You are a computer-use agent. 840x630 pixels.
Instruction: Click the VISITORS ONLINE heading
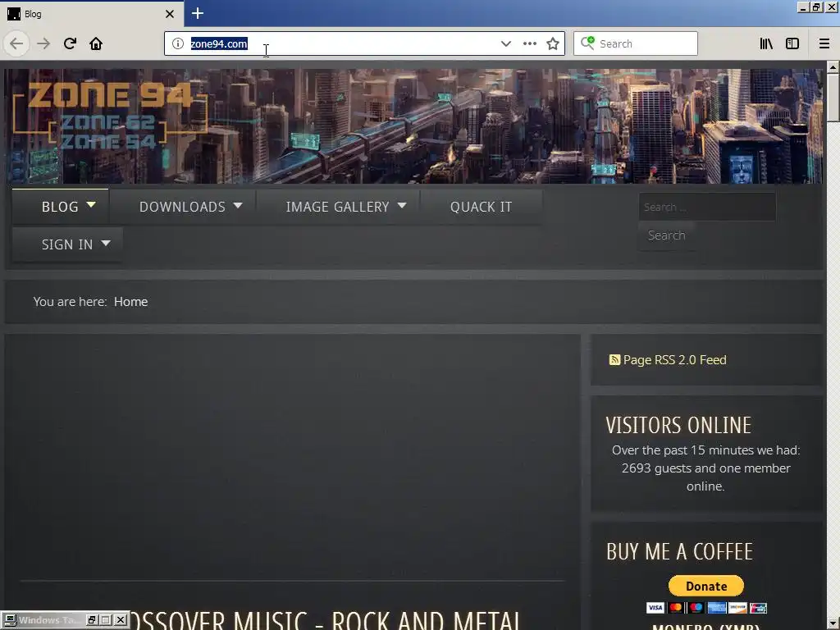pos(678,426)
